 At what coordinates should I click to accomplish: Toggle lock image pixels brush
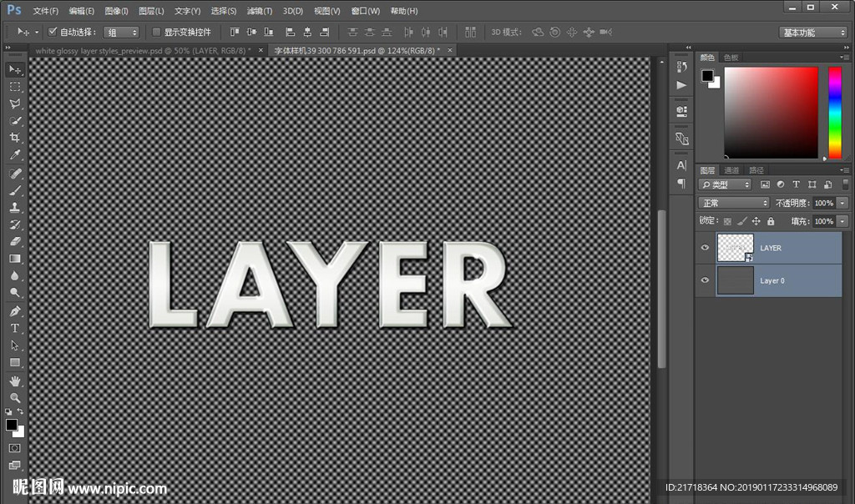741,221
